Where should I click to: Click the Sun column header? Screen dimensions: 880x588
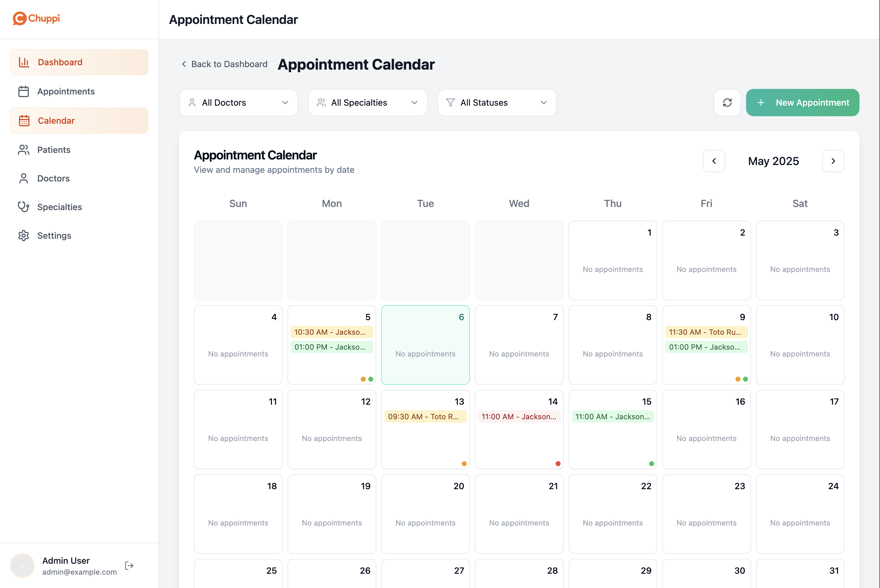tap(238, 203)
